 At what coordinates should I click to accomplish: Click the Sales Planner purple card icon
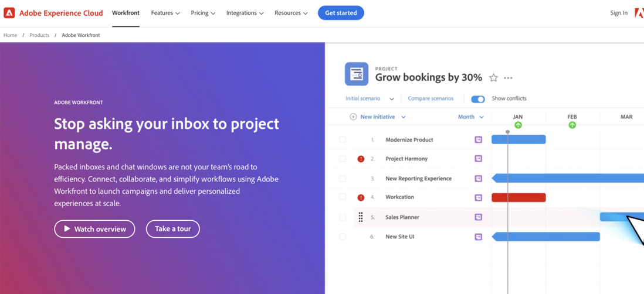(478, 217)
